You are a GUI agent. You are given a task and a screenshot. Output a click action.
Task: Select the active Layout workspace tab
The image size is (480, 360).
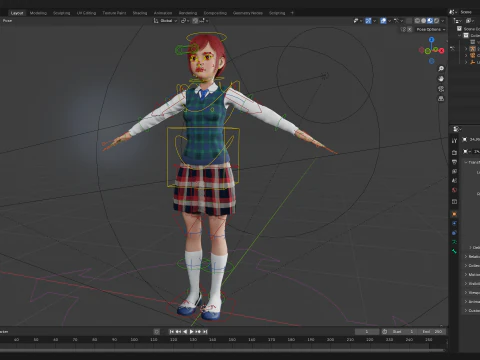pyautogui.click(x=17, y=13)
